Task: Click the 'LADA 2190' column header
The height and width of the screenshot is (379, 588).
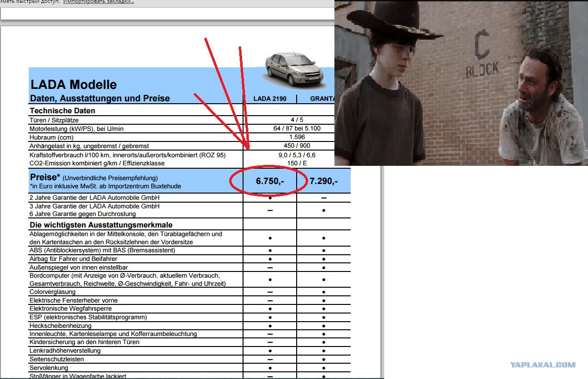Action: pyautogui.click(x=271, y=99)
